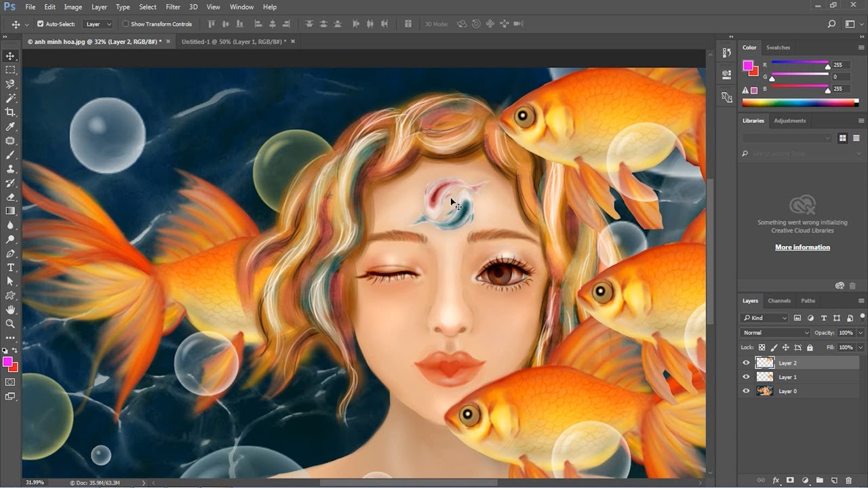Select the Path Selection tool
Viewport: 868px width, 488px height.
tap(10, 281)
